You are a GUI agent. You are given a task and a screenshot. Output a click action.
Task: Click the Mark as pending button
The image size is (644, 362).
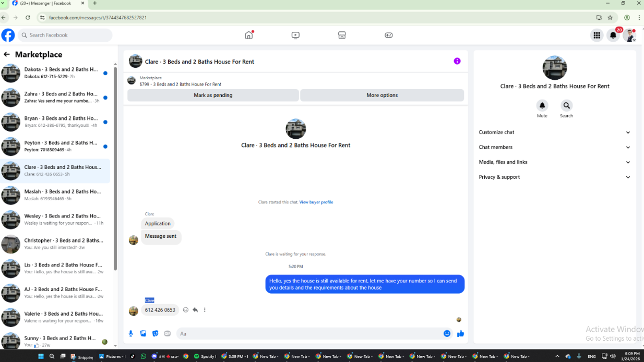click(213, 95)
